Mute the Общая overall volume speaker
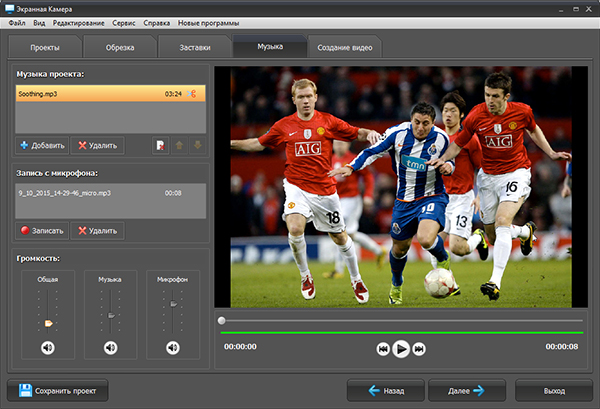This screenshot has width=600, height=409. pyautogui.click(x=47, y=347)
